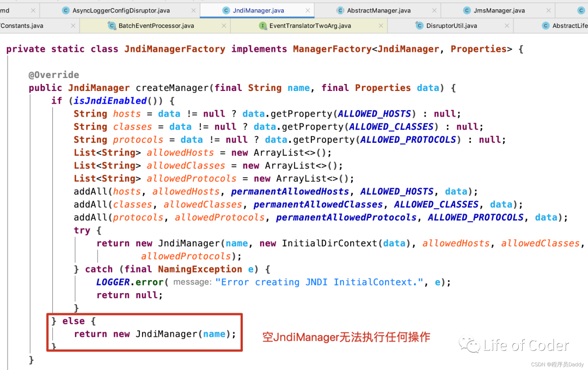
Task: Close the AbstractManager.java tab
Action: (x=434, y=10)
